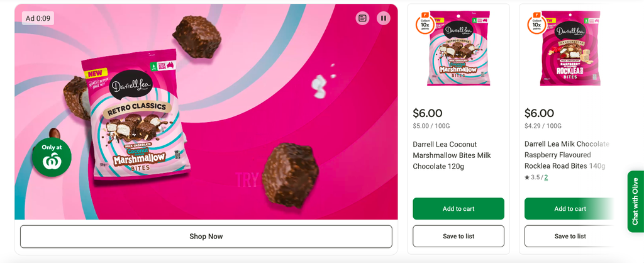Open the Chat with Olive side tab
Screen dimensions: 644x263
(635, 201)
